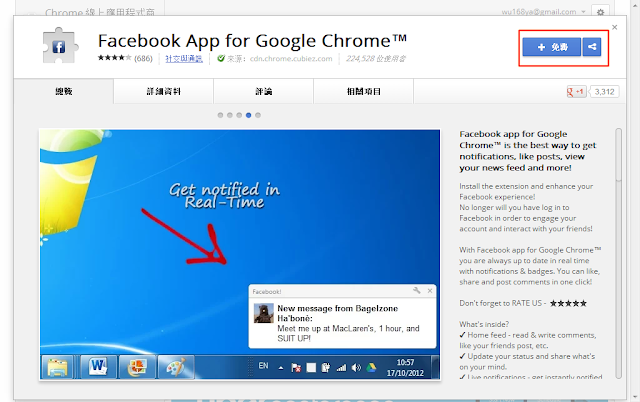The width and height of the screenshot is (640, 402).
Task: Click the Facebook App for Google Chrome title
Action: (x=252, y=41)
